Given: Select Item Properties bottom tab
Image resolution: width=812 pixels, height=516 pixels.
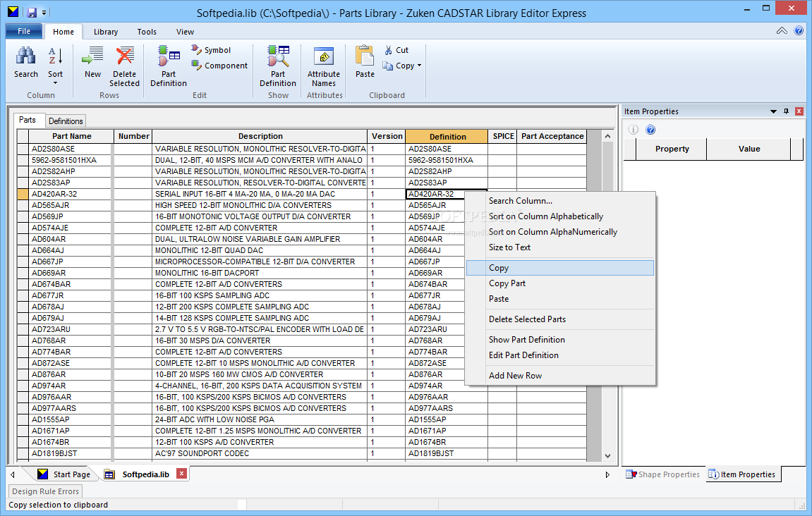Looking at the screenshot, I should (x=743, y=474).
